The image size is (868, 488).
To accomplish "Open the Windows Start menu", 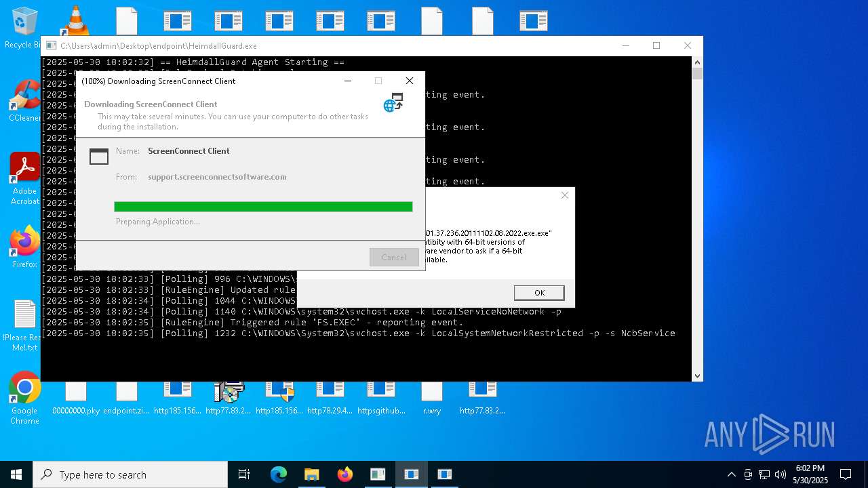I will pyautogui.click(x=16, y=474).
